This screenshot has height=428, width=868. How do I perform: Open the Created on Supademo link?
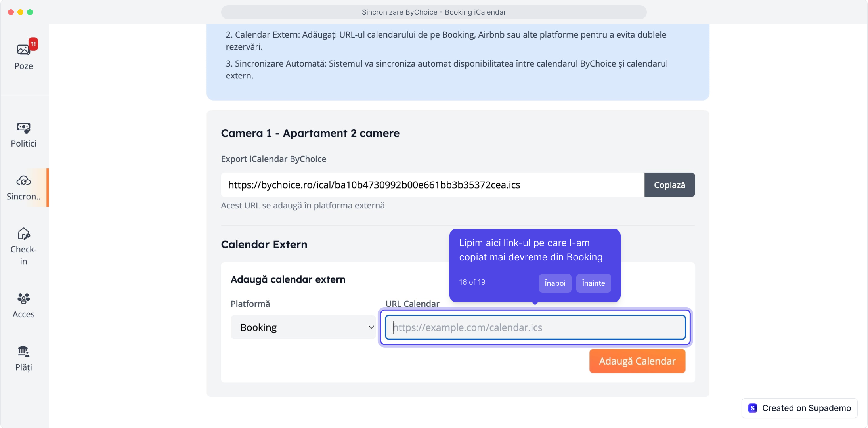click(x=806, y=408)
